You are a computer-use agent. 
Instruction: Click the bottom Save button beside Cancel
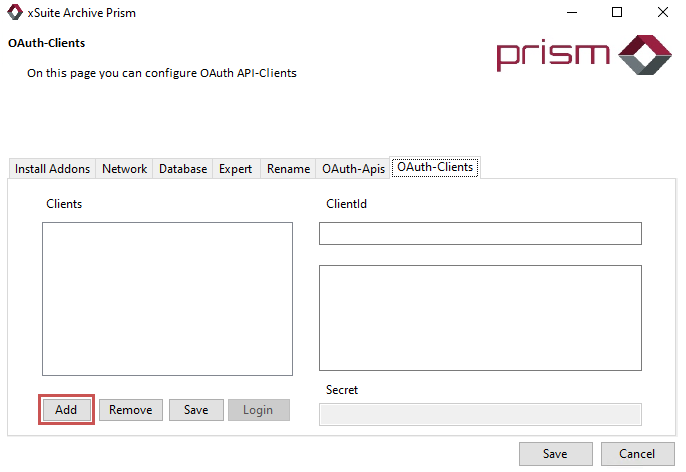click(556, 454)
